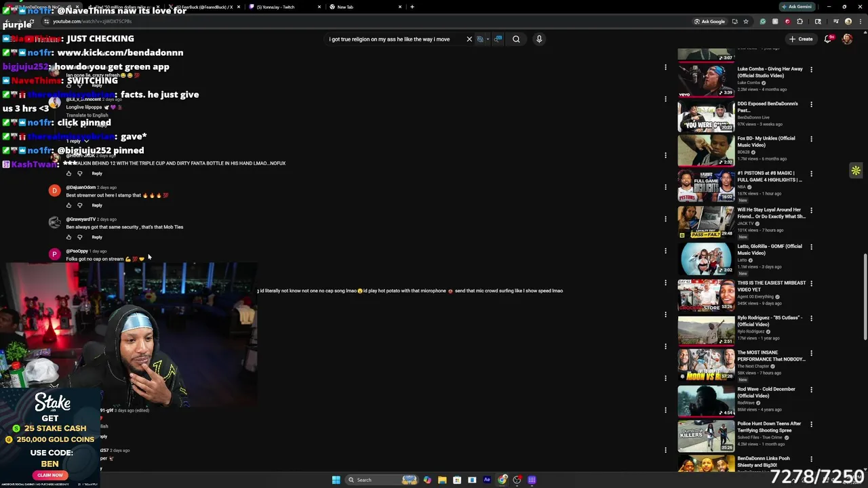Open options for Will He Stay Loyal video
The image size is (868, 488).
(x=811, y=210)
